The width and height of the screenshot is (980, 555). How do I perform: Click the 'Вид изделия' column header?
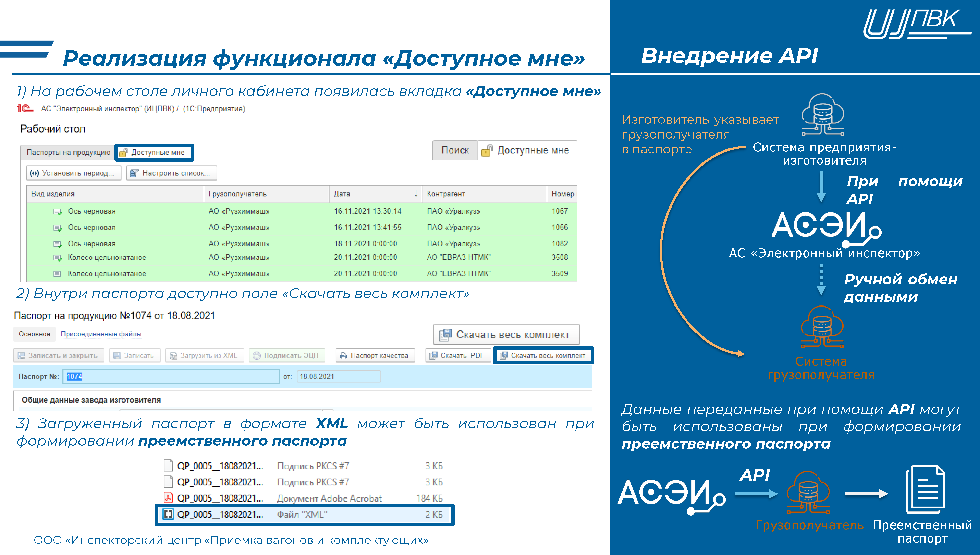click(x=115, y=194)
